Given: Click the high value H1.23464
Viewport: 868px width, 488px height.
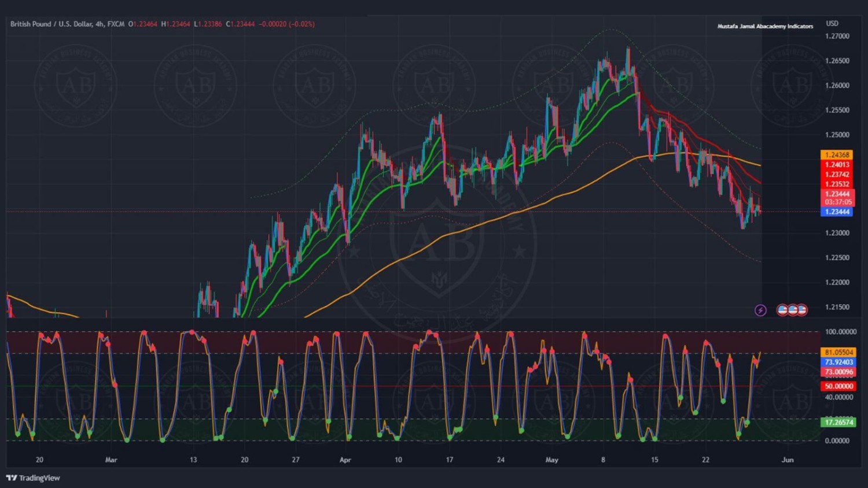Looking at the screenshot, I should pyautogui.click(x=175, y=24).
